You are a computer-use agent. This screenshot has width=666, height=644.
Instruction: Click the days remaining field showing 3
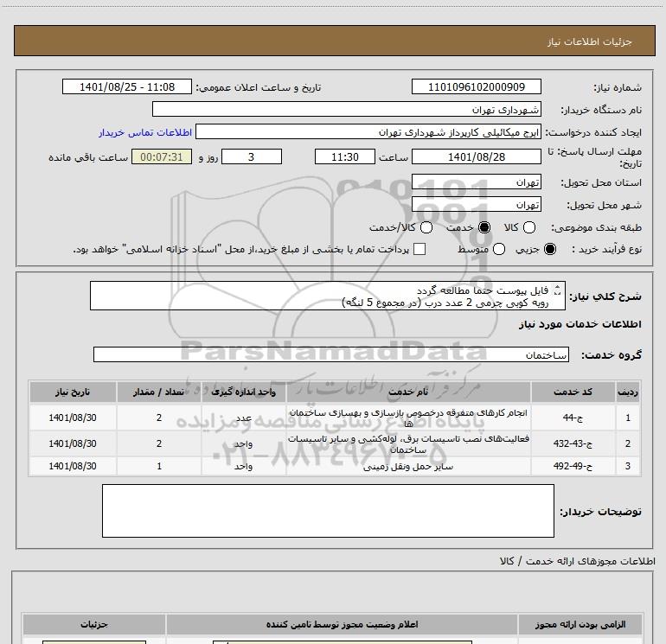point(252,156)
